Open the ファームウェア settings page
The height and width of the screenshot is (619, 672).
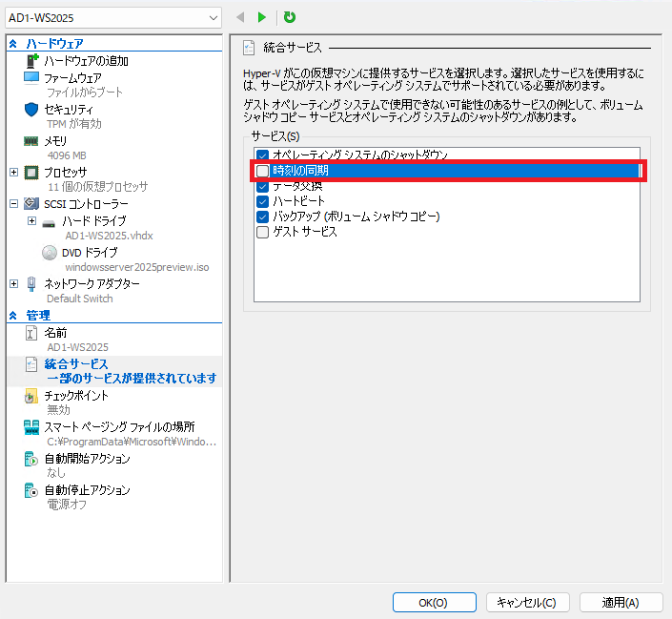click(72, 78)
